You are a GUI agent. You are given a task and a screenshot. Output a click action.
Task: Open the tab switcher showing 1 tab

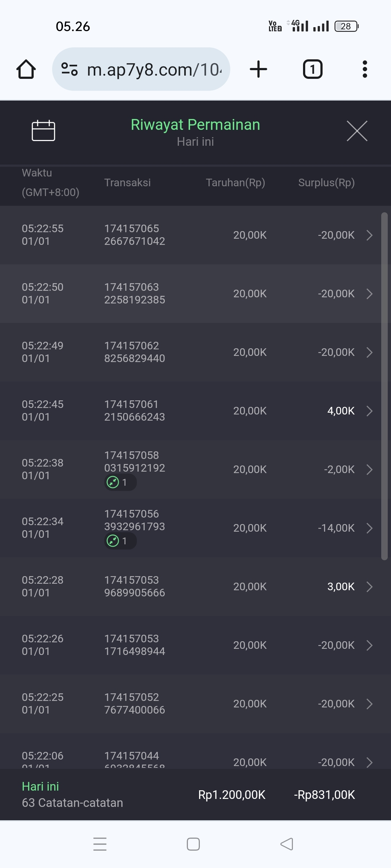coord(312,69)
